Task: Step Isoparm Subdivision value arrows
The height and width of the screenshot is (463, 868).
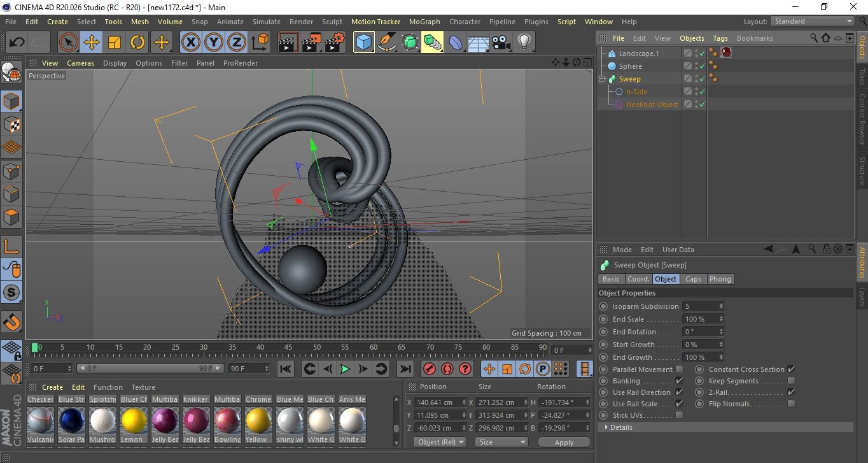Action: coord(721,306)
